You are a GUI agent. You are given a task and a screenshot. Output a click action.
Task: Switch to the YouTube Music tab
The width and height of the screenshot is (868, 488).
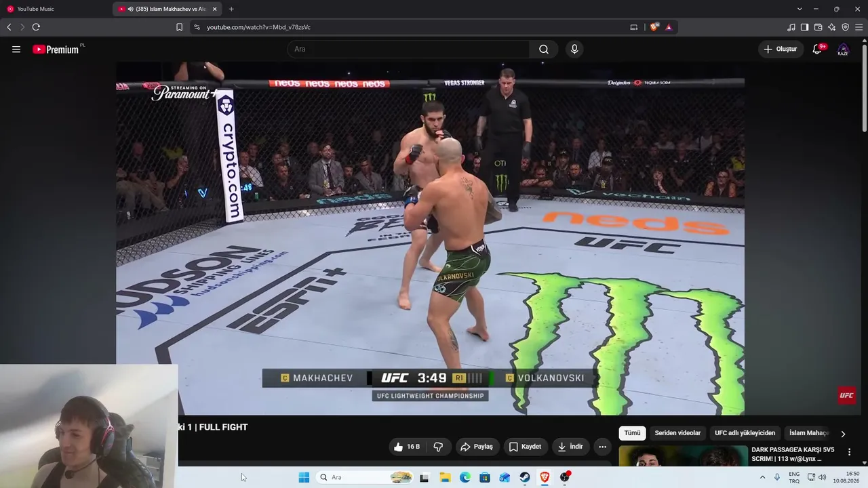click(54, 9)
